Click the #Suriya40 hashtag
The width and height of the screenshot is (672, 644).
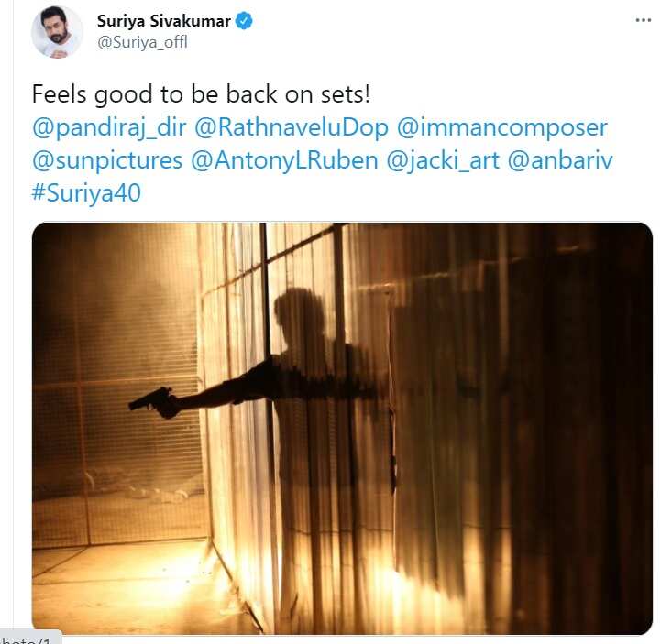86,193
